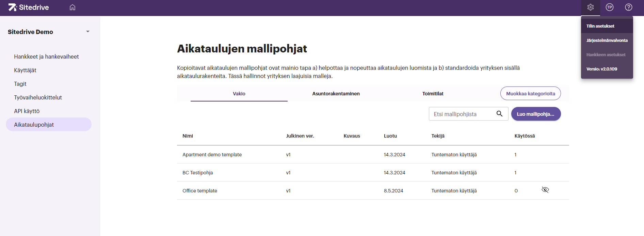Open Tagit in sidebar

pyautogui.click(x=49, y=84)
